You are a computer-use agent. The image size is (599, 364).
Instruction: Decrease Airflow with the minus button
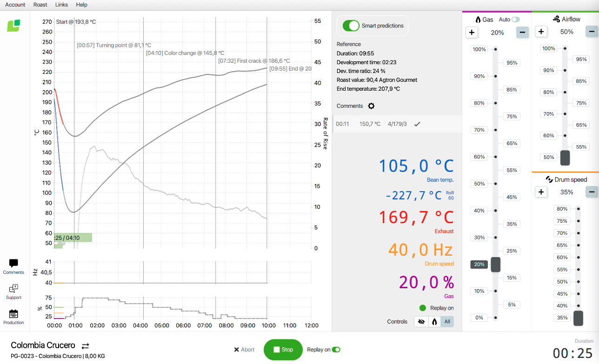coord(592,32)
